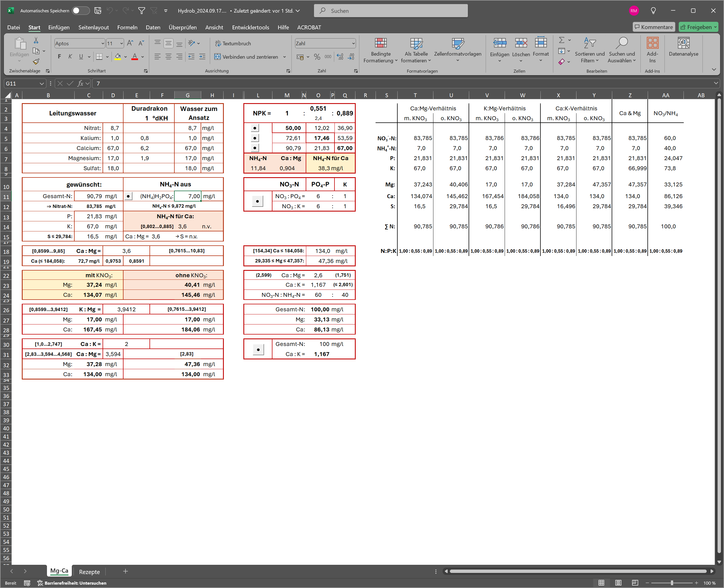Select the radio button beside Gesamt-N 100 mg/l
The image size is (724, 588).
click(x=258, y=349)
